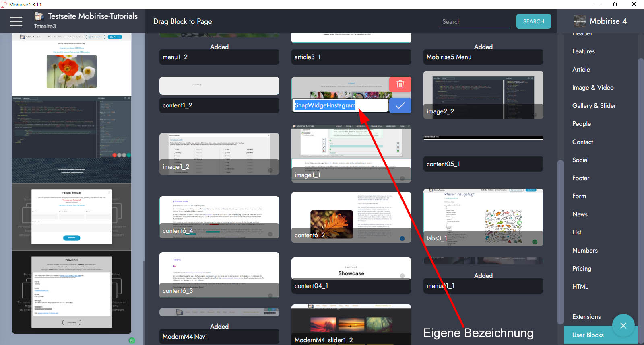The image size is (644, 345).
Task: Click the Drag Block to Page heading
Action: pos(183,21)
